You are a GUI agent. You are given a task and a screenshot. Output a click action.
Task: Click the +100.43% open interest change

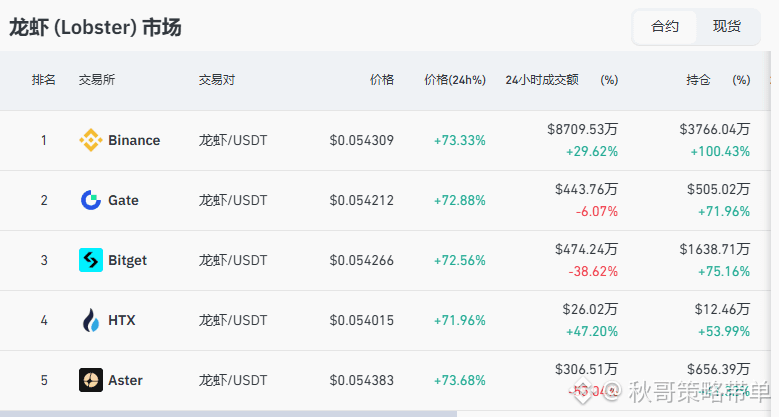click(720, 152)
